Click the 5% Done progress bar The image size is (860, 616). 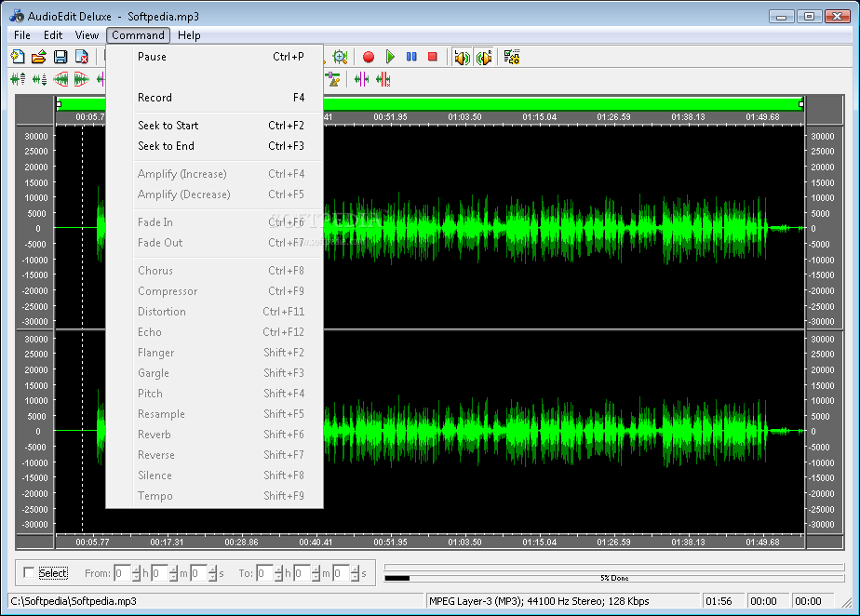tap(613, 578)
